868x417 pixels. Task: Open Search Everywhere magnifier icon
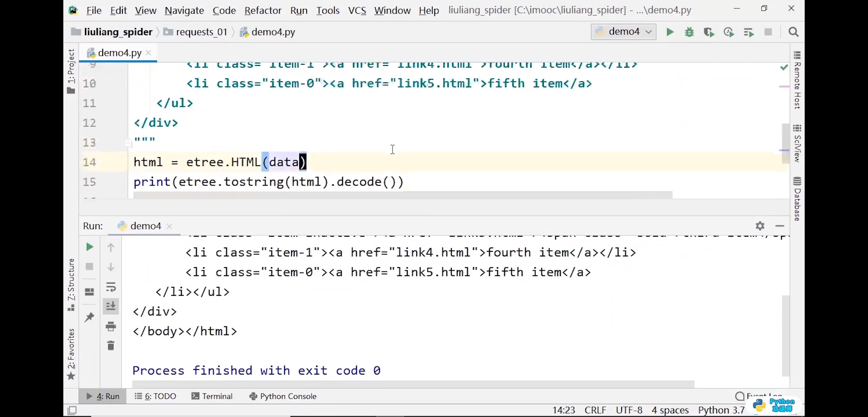tap(793, 32)
